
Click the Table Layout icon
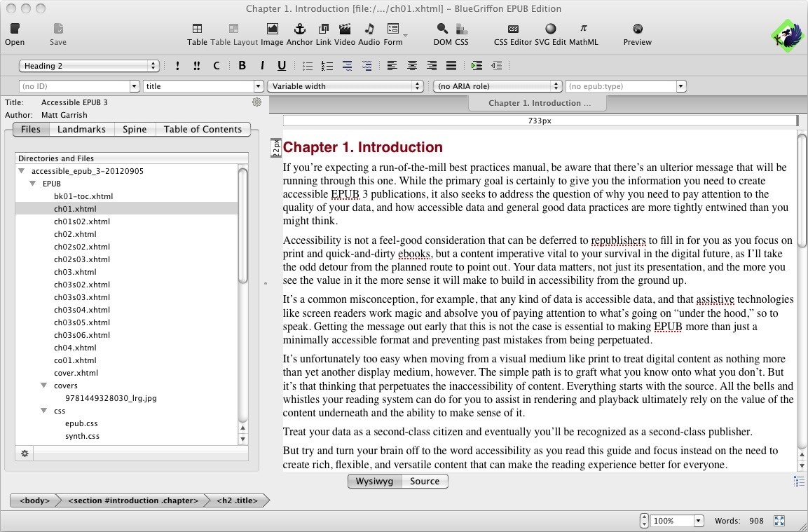click(234, 34)
